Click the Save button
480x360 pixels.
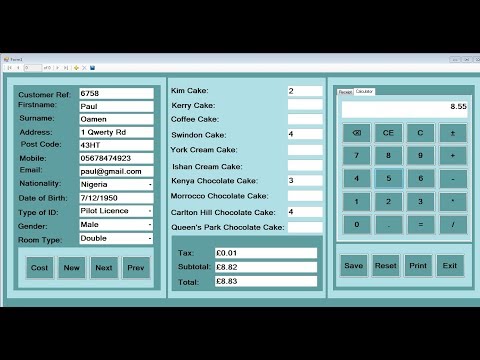[354, 266]
